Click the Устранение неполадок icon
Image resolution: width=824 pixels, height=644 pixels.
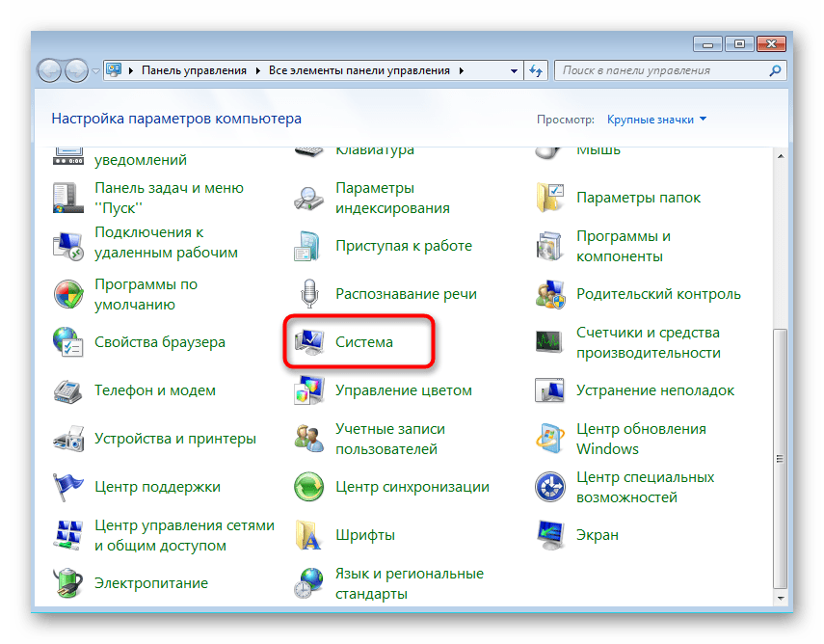pyautogui.click(x=550, y=390)
